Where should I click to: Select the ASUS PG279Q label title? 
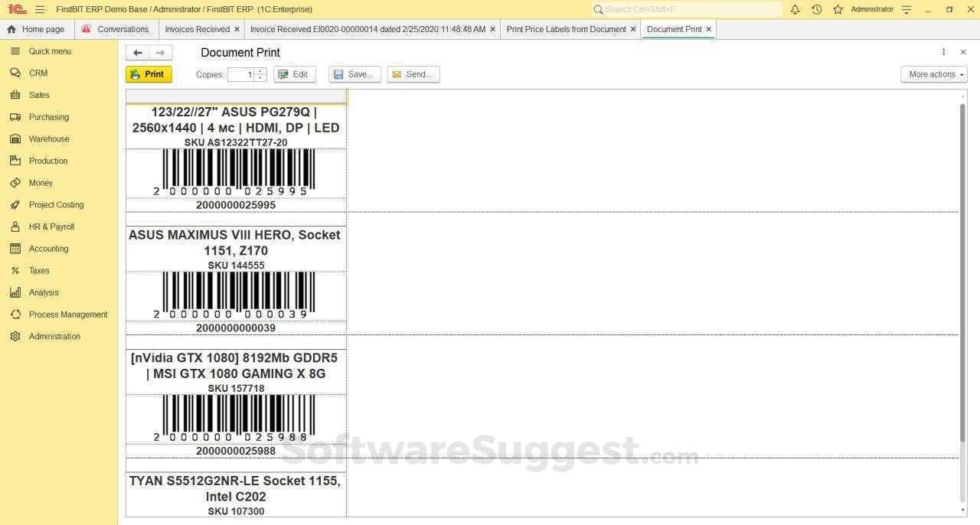(x=236, y=119)
